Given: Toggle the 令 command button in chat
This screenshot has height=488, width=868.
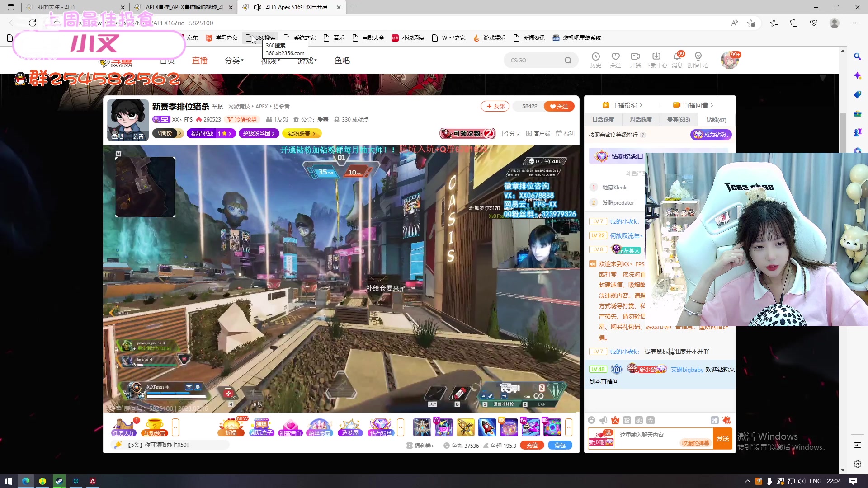Looking at the screenshot, I should click(651, 420).
